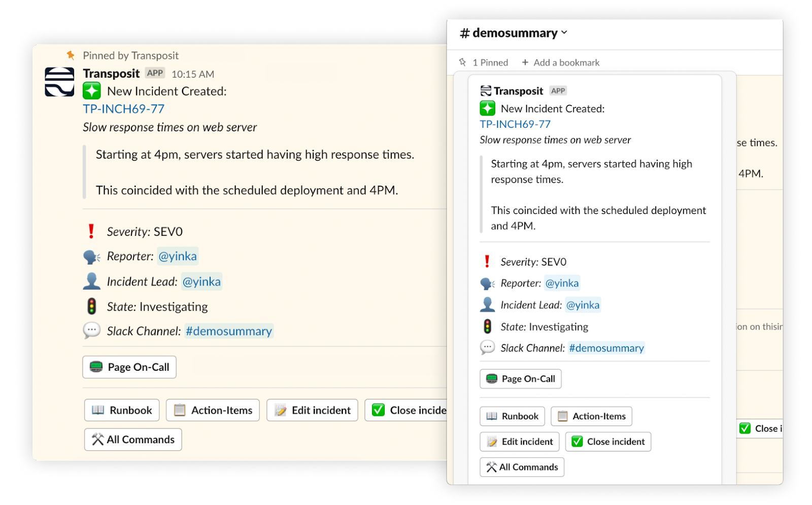
Task: Click the bust silhouette Incident Lead icon, left message
Action: click(92, 281)
